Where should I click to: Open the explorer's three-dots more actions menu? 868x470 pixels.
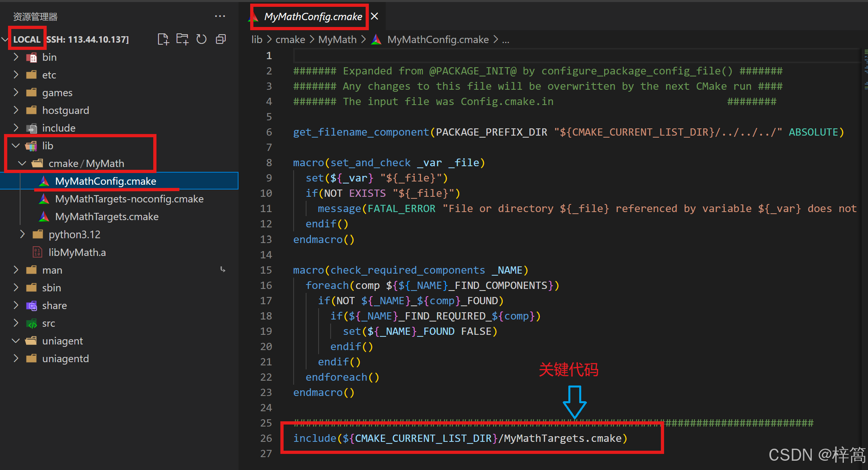[220, 16]
